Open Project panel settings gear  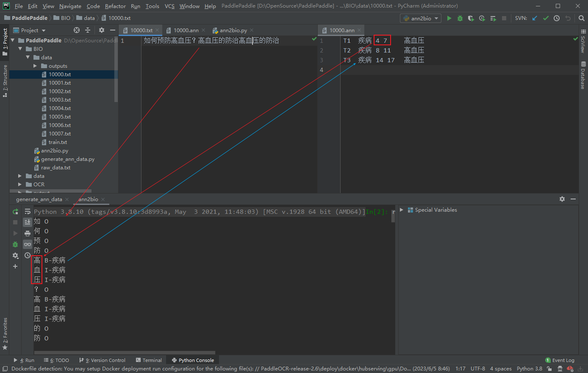point(102,30)
